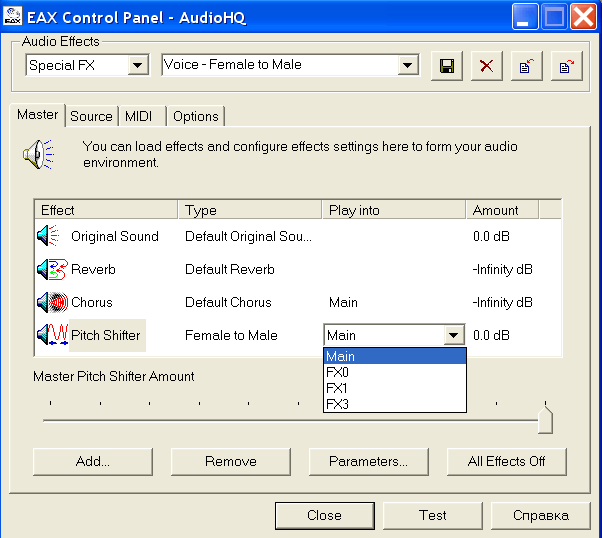
Task: Click the Master Pitch Shifter Amount slider thumb
Action: point(545,418)
